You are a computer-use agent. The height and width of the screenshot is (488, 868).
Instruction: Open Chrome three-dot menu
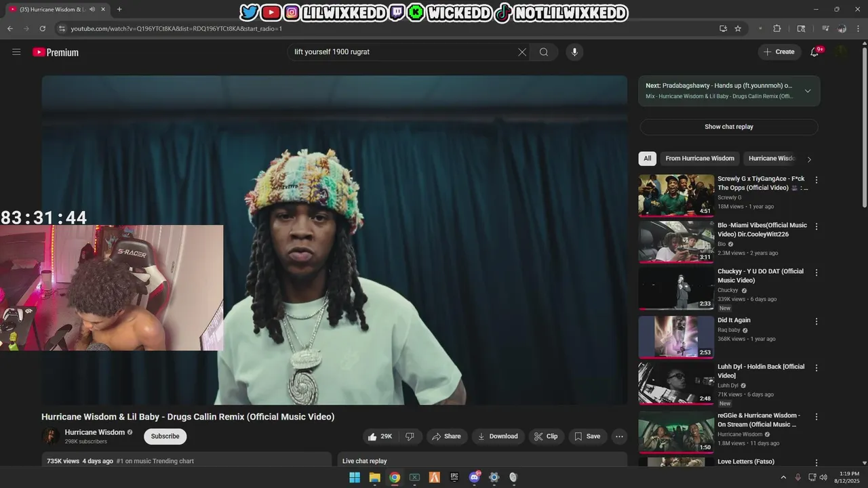click(859, 28)
